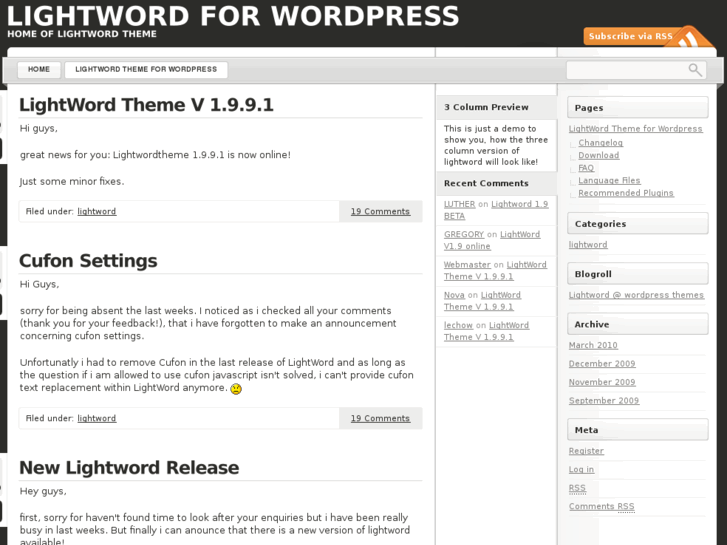Click the LIGHTWORD FOR WORDPRESS site title
This screenshot has width=727, height=545.
click(233, 15)
